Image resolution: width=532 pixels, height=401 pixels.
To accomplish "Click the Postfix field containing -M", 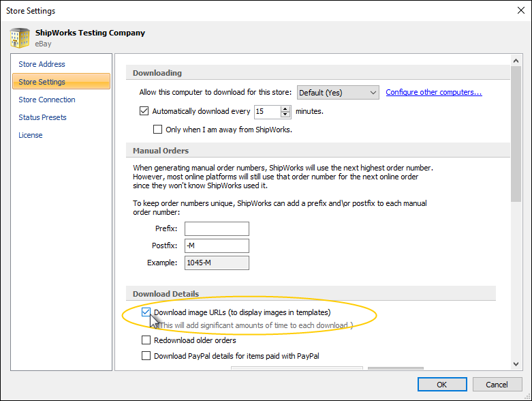I will coord(217,246).
